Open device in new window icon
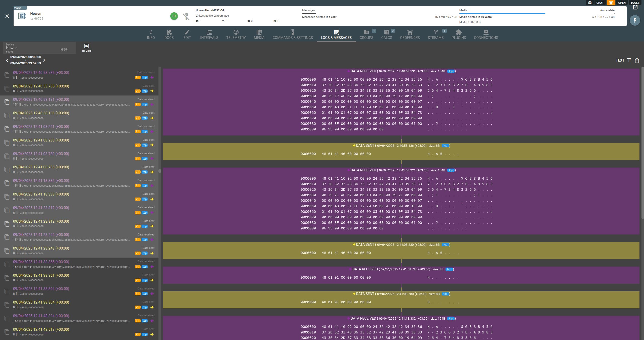Viewport: 644px width, 340px height. [x=635, y=7]
